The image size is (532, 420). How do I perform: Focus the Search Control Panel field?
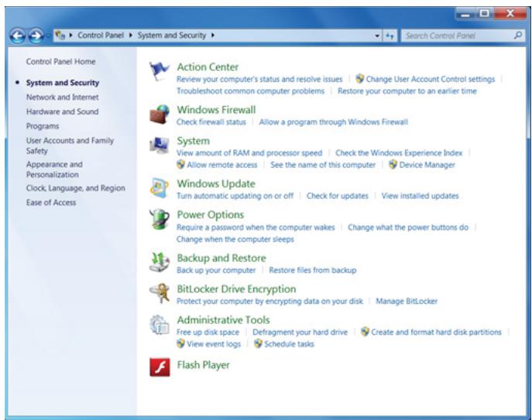point(463,36)
